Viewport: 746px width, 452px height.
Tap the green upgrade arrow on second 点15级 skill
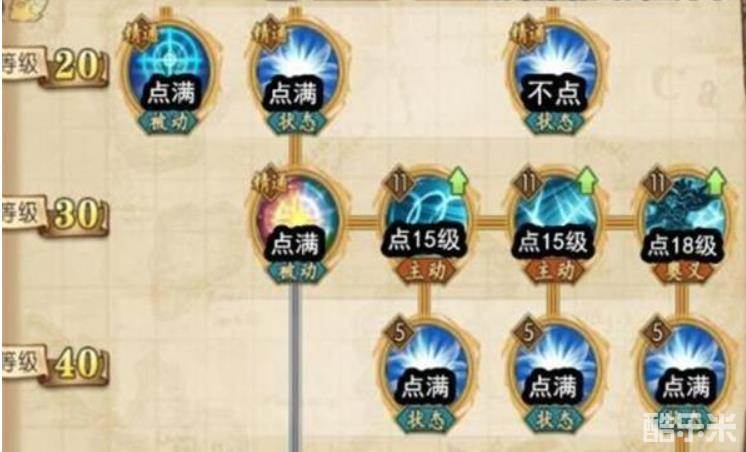coord(587,181)
